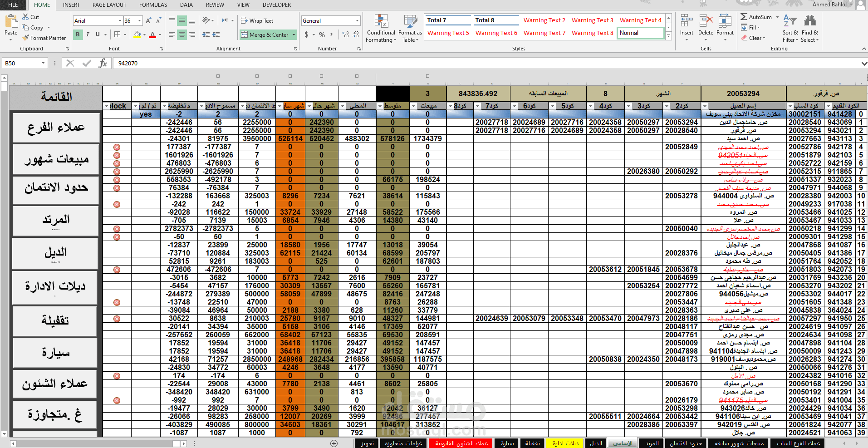The width and height of the screenshot is (868, 448).
Task: Apply the Percent Style format
Action: click(322, 34)
